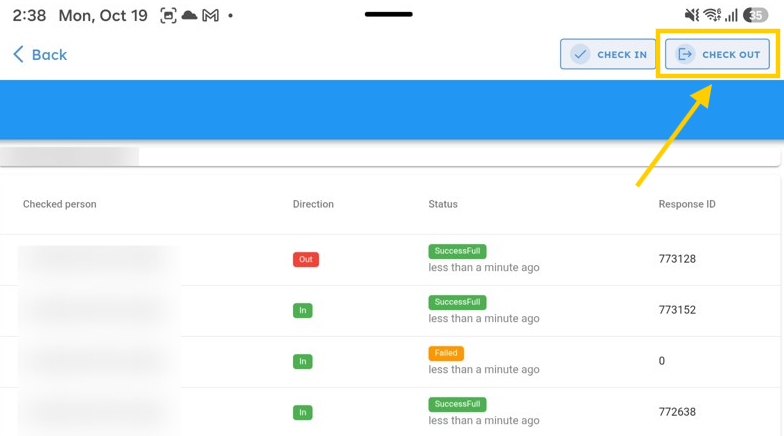This screenshot has height=436, width=784.
Task: Tap the CHECK OUT button
Action: 717,54
